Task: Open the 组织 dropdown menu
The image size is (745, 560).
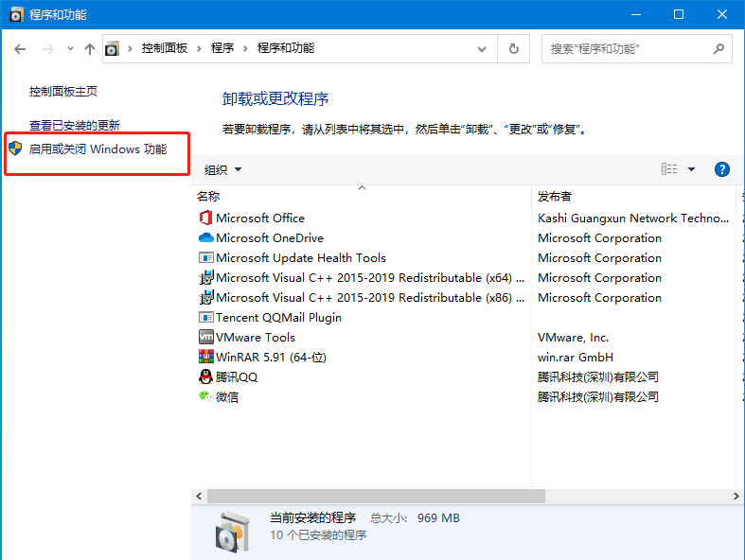Action: pyautogui.click(x=222, y=169)
